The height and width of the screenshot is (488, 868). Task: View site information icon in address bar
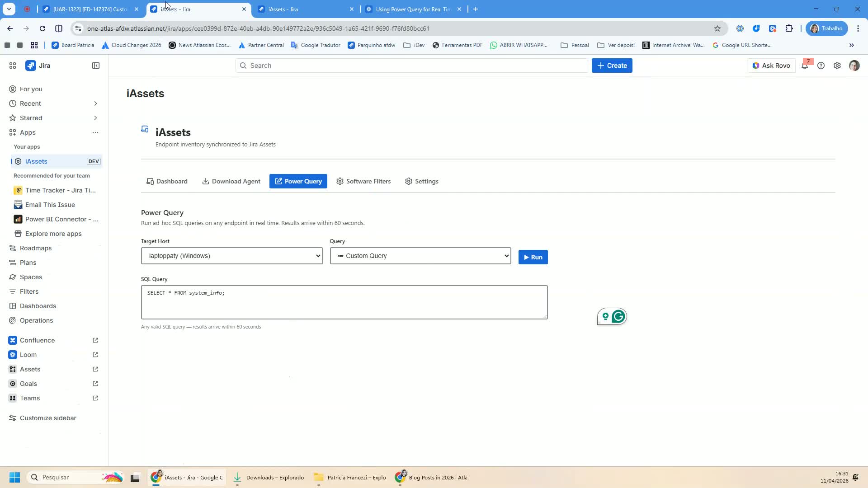(78, 28)
